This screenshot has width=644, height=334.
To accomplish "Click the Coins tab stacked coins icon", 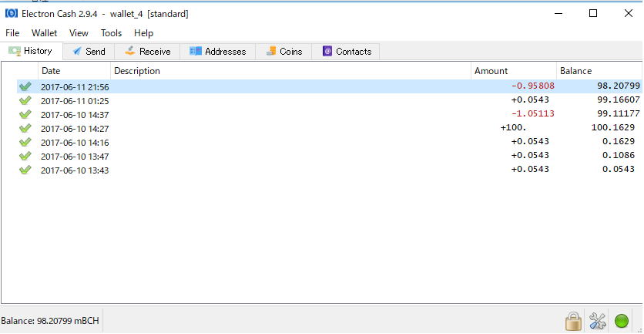I will click(x=270, y=51).
